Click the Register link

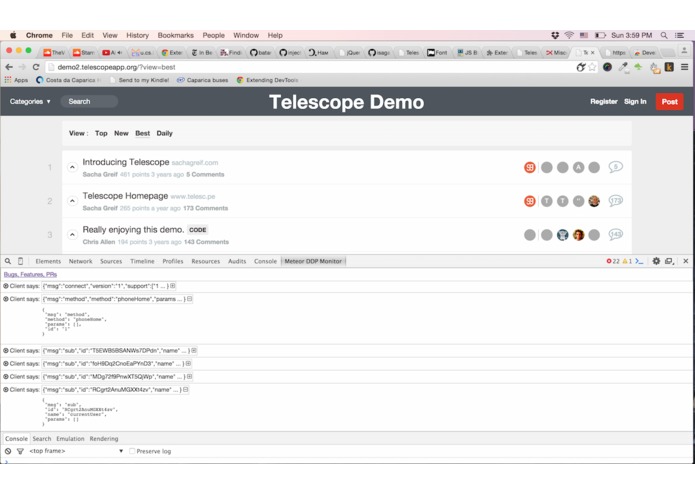[604, 101]
